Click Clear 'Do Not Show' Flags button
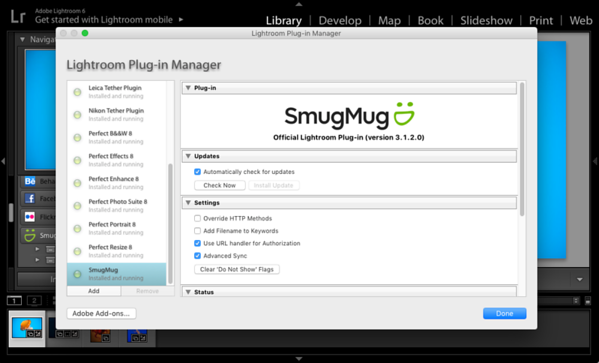The width and height of the screenshot is (599, 363). [237, 269]
